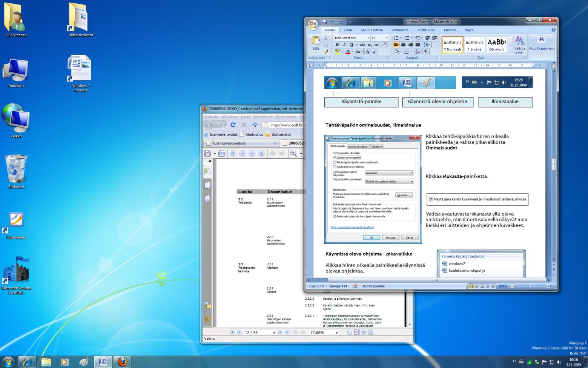Apply the Otsikko 1 style

click(x=496, y=45)
